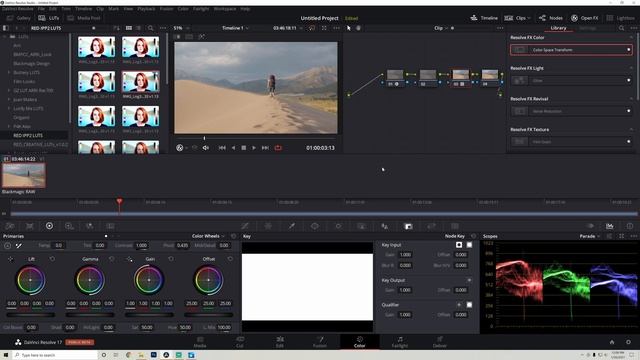
Task: Toggle the Gallery panel button
Action: (19, 18)
